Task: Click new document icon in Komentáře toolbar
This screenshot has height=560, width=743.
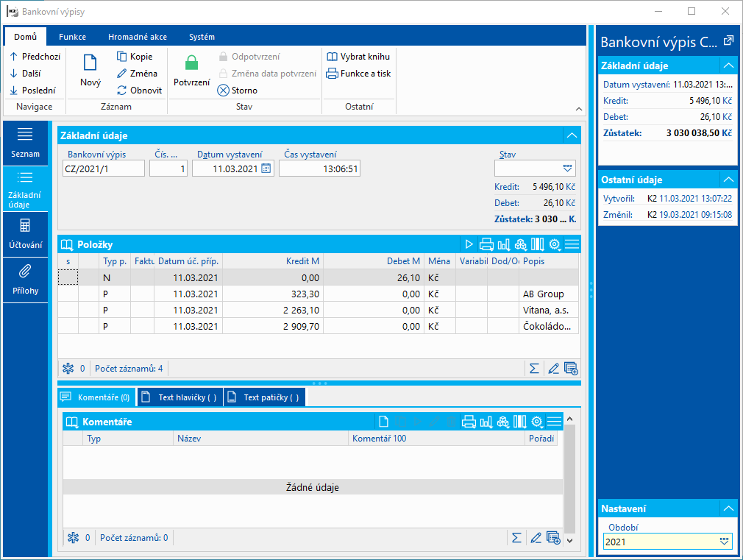Action: [383, 422]
